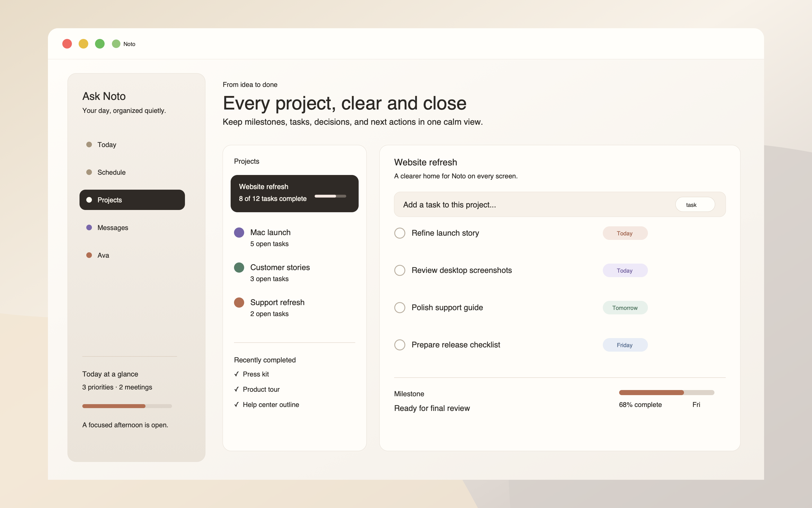The height and width of the screenshot is (508, 812).
Task: Close the Noto window with red button
Action: pyautogui.click(x=67, y=44)
